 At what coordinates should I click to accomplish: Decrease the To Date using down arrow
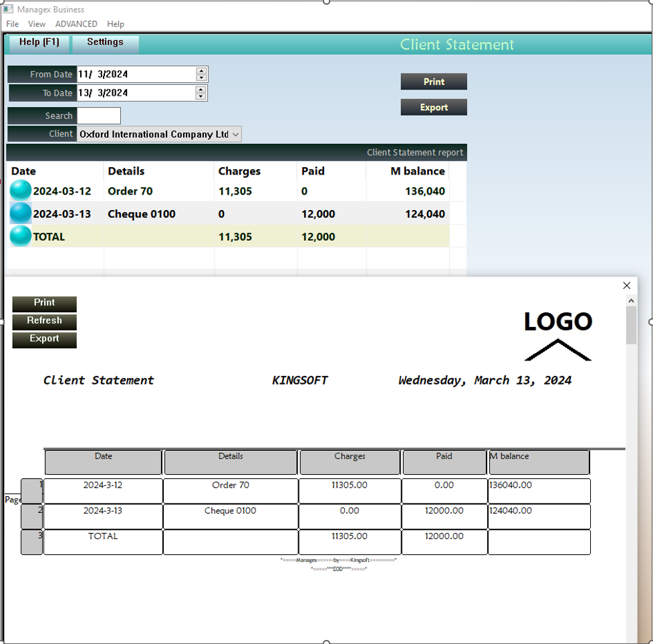coord(201,96)
